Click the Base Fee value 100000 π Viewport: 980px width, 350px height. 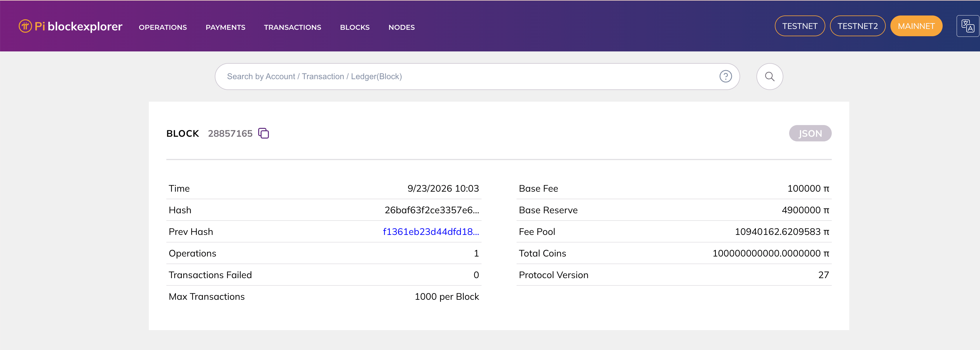pyautogui.click(x=808, y=188)
